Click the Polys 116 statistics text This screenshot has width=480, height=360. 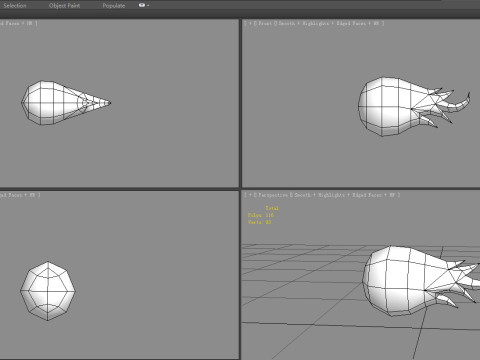(x=261, y=215)
